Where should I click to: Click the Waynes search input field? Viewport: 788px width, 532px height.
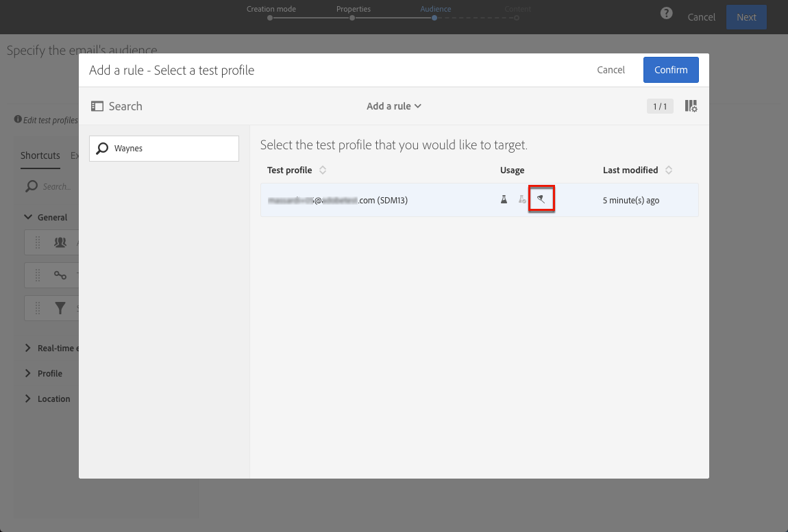[171, 149]
